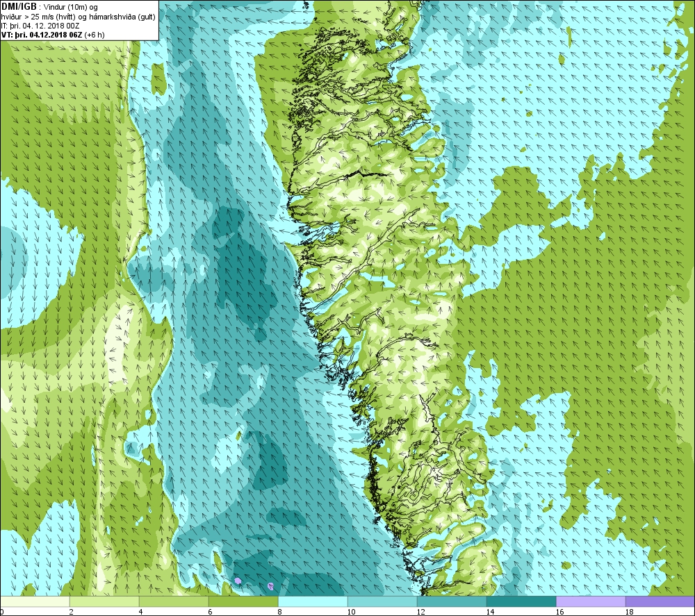Image resolution: width=695 pixels, height=616 pixels.
Task: Click the legend scale label '14'
Action: pos(490,612)
